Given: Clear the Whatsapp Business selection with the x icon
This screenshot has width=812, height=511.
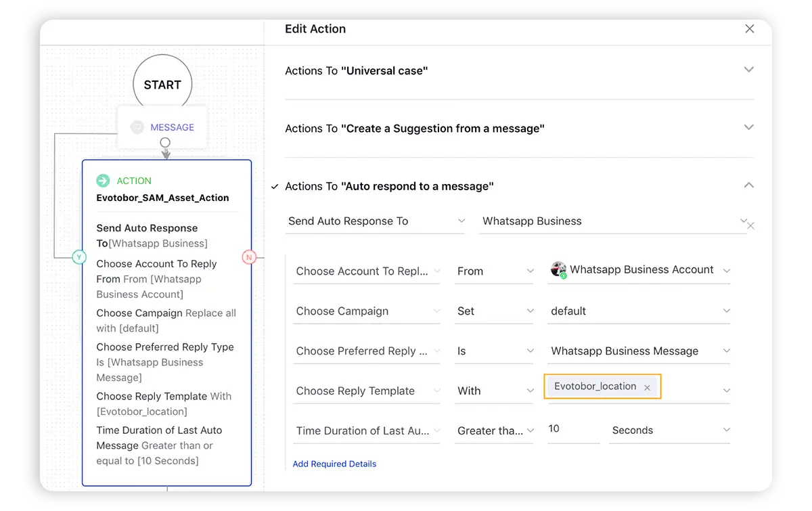Looking at the screenshot, I should 750,226.
